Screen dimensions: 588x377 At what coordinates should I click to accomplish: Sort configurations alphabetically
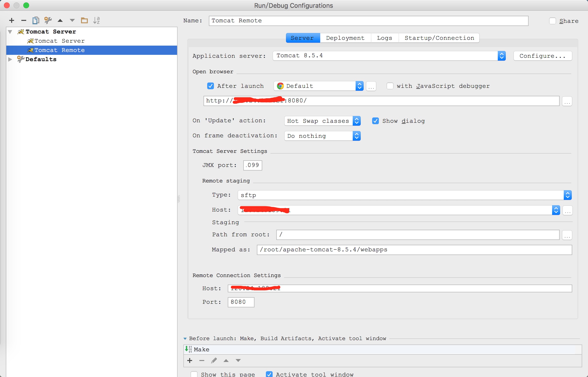tap(97, 20)
